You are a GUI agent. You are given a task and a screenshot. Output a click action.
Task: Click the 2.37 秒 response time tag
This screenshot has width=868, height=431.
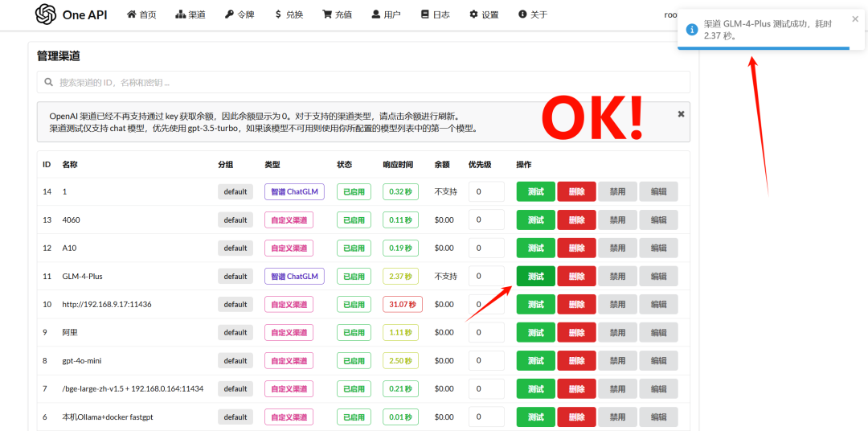click(400, 276)
